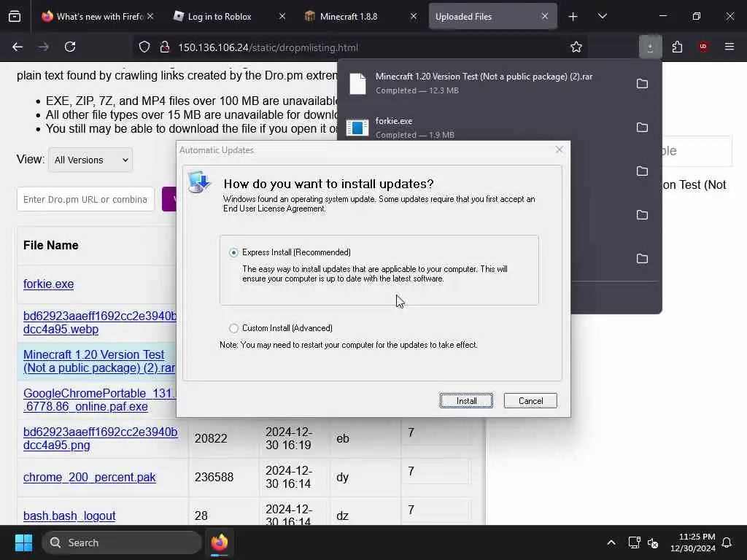
Task: Close the What's new with Firefox tab
Action: (150, 16)
